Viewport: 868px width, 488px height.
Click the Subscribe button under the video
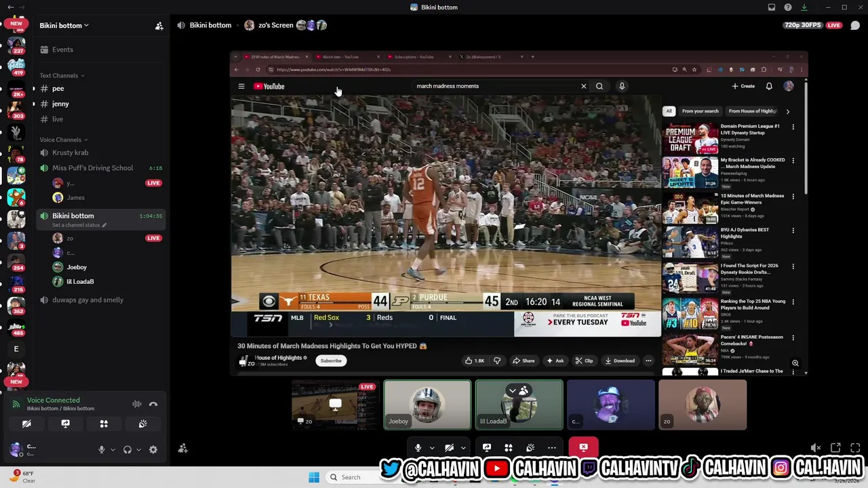click(331, 361)
